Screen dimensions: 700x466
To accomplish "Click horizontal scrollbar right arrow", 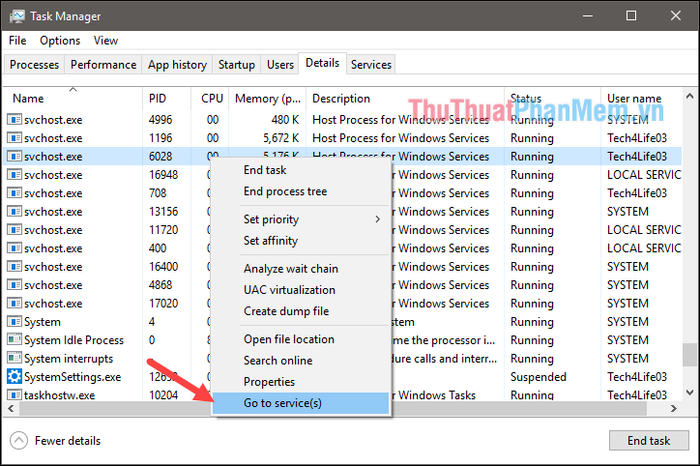I will pyautogui.click(x=674, y=408).
